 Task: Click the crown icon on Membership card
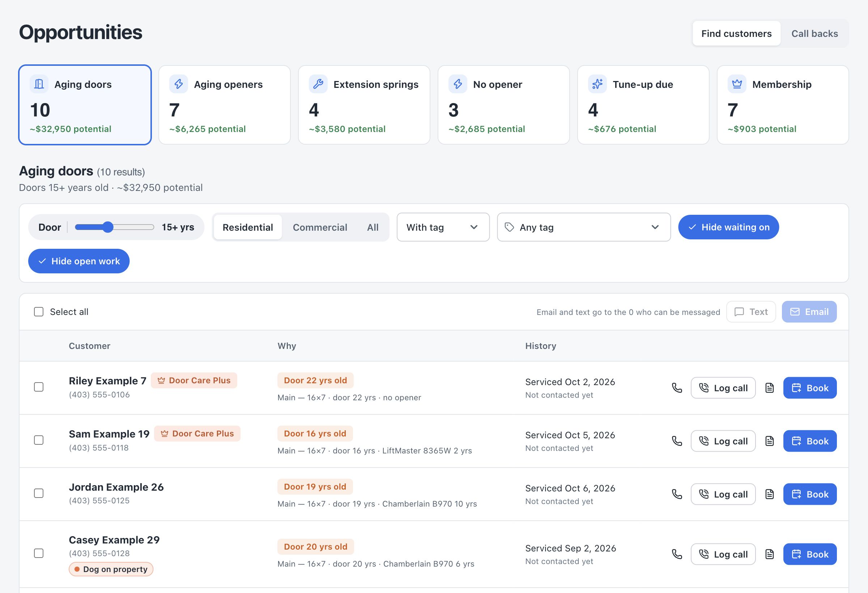737,84
